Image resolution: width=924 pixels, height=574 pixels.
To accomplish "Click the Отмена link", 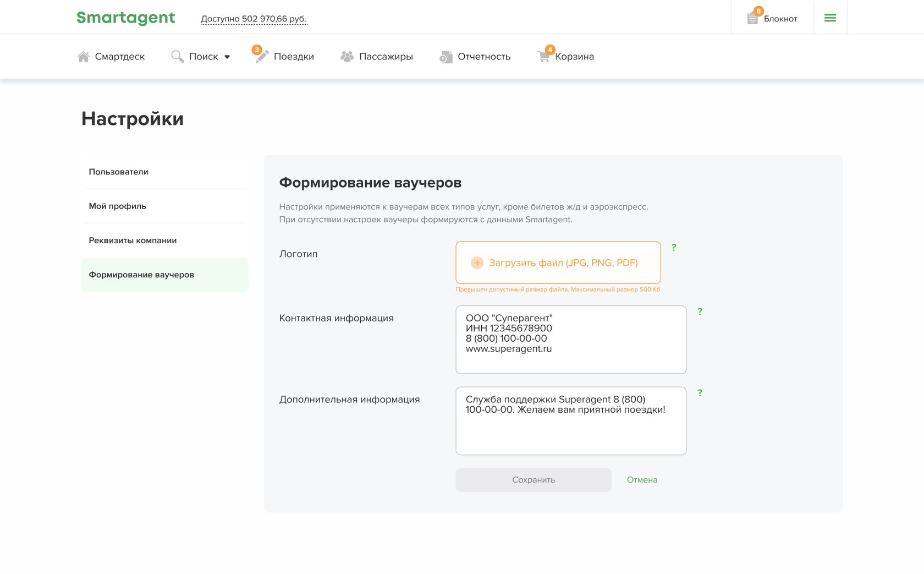I will click(x=642, y=480).
